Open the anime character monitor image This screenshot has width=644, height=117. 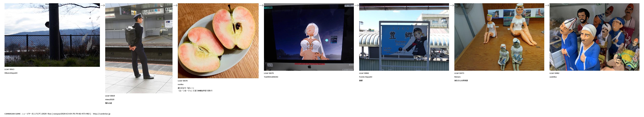309,37
